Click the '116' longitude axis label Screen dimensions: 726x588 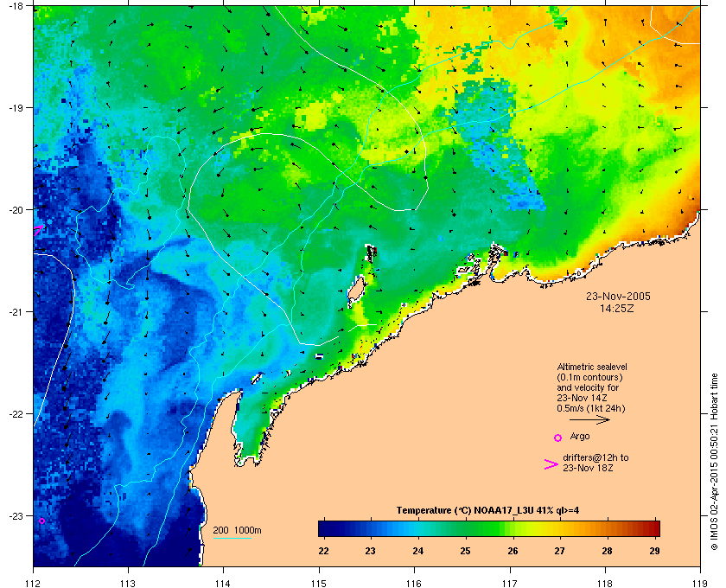click(x=414, y=583)
